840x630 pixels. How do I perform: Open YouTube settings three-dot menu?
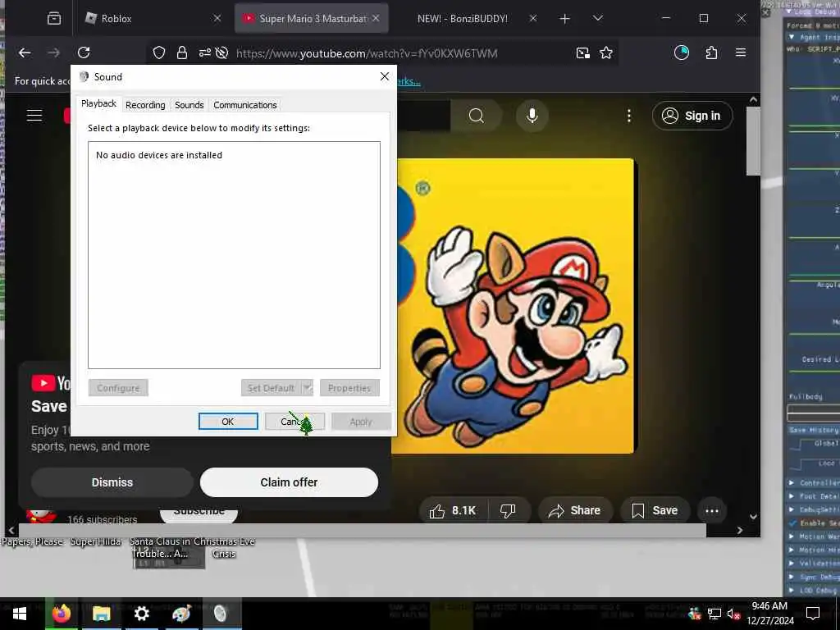(x=629, y=116)
